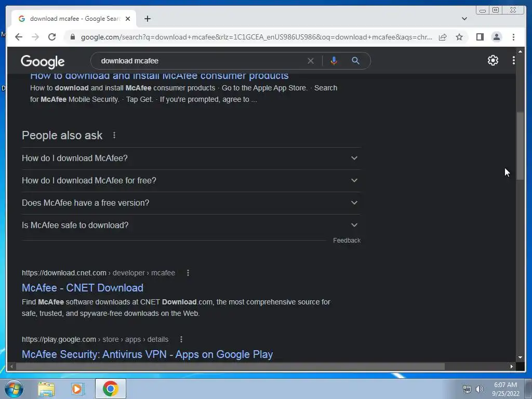Click the vertical scrollbar down arrow
The image size is (532, 399).
click(520, 357)
